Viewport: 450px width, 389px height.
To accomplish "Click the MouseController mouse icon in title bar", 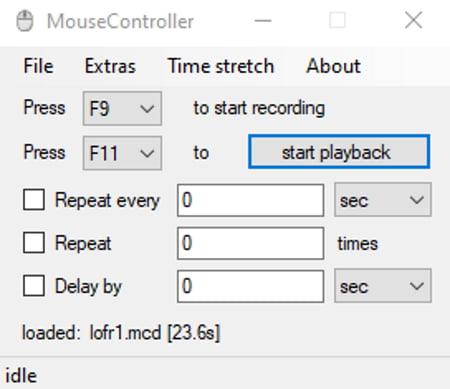I will 25,21.
